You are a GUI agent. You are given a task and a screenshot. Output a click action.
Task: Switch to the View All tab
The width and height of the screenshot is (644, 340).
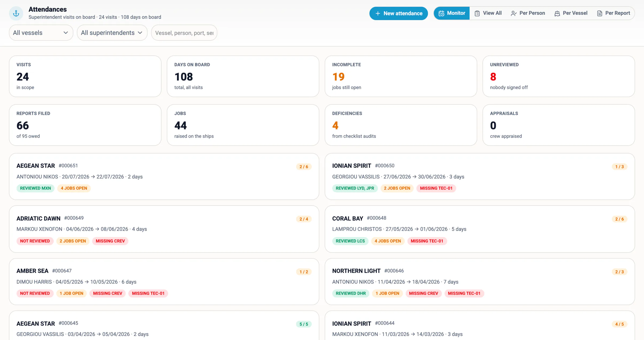click(488, 13)
